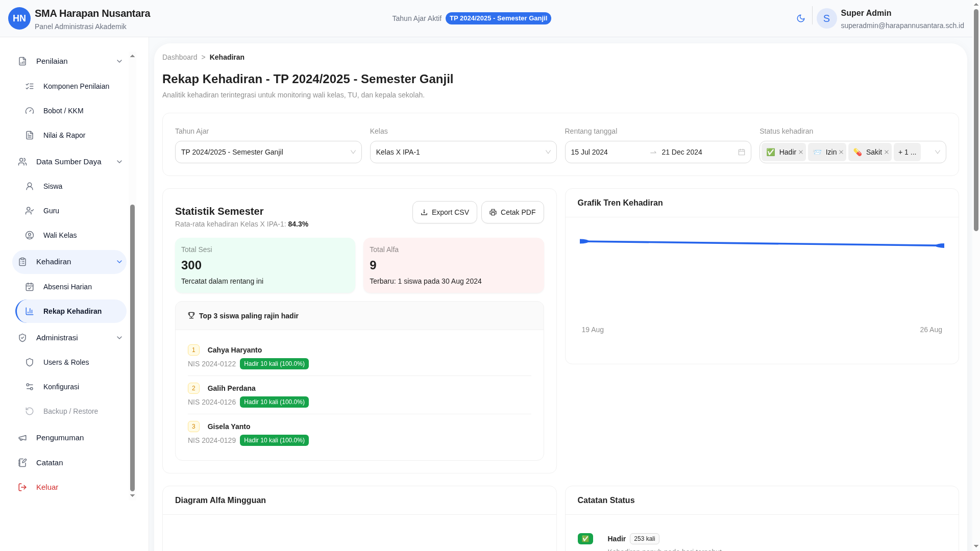Collapse the Data Sumber Daya menu
The width and height of the screenshot is (980, 551).
[x=119, y=162]
